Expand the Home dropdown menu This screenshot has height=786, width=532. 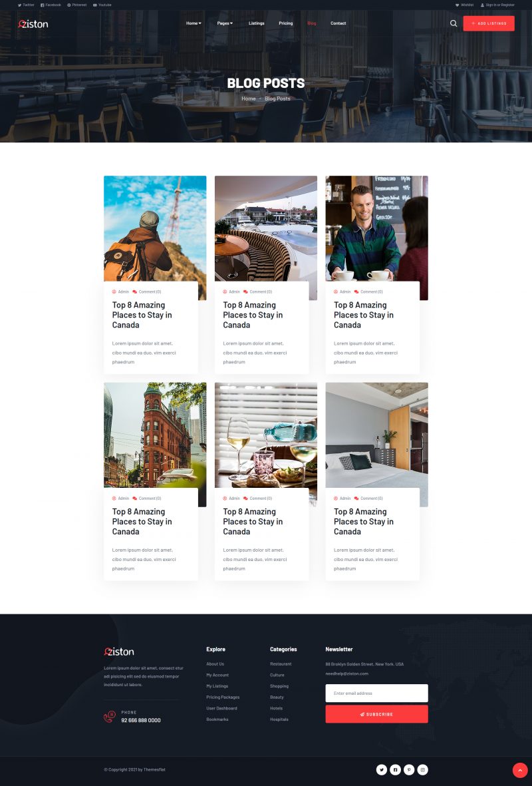click(x=194, y=23)
